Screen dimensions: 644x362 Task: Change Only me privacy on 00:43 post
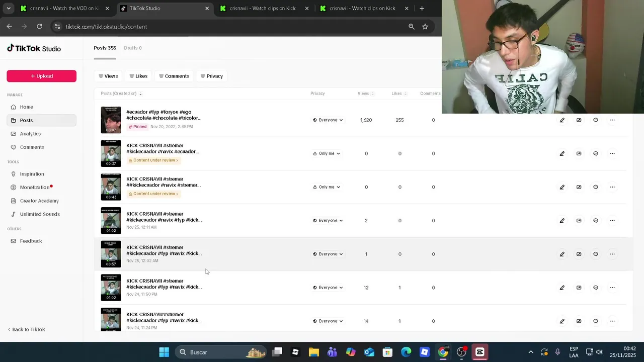click(327, 187)
